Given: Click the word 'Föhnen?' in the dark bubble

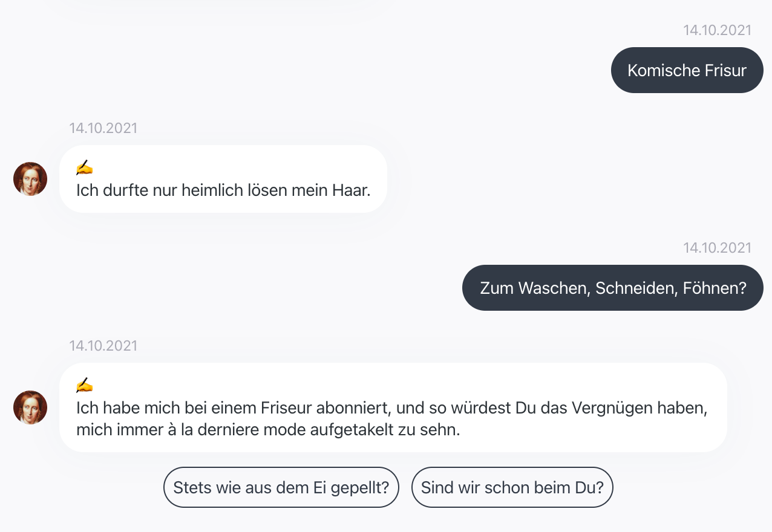Looking at the screenshot, I should 715,288.
